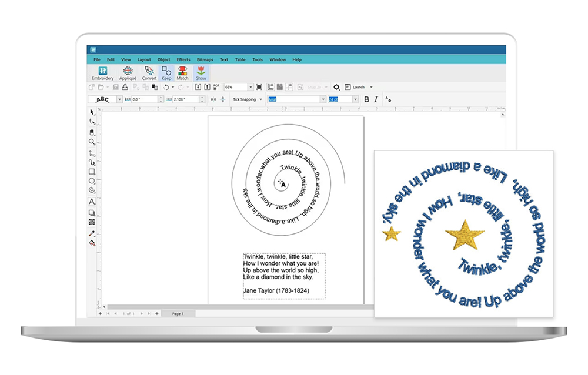Open the Tick Snapping dropdown
The image size is (588, 375).
tap(260, 99)
